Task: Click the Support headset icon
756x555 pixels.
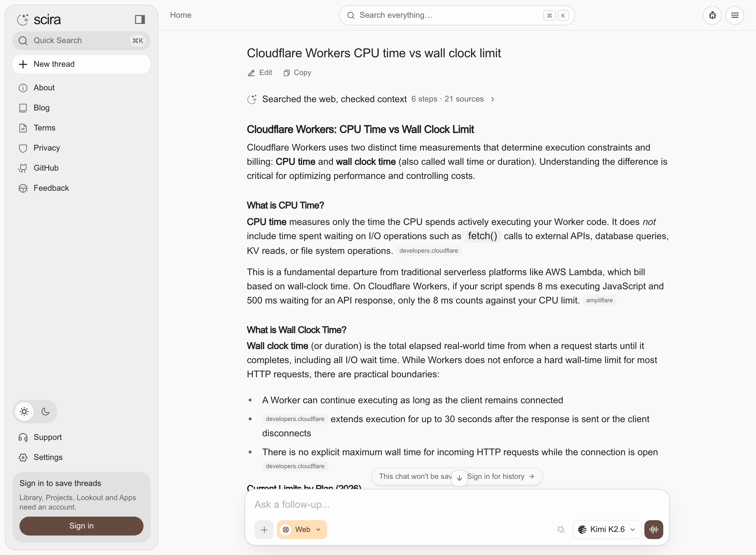Action: coord(23,438)
